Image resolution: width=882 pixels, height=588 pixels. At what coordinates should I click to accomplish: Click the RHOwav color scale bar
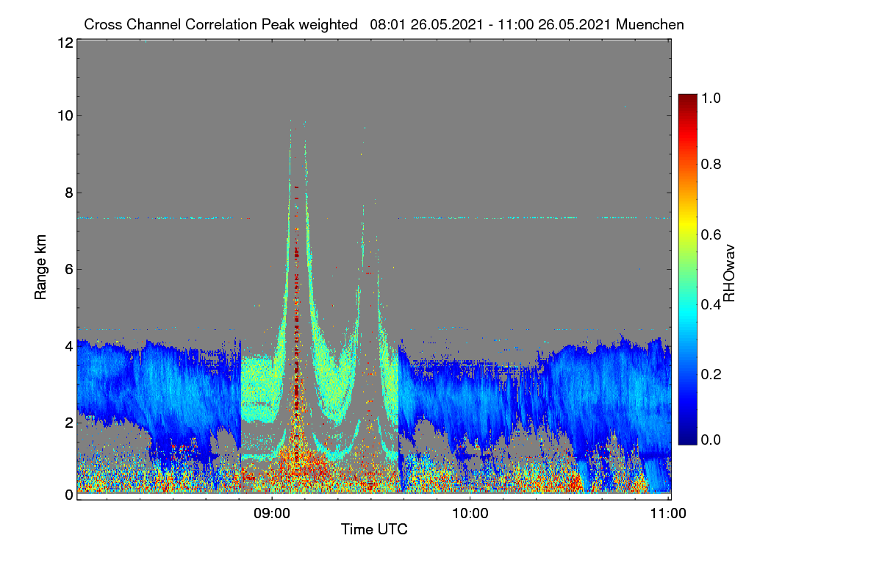pos(687,269)
